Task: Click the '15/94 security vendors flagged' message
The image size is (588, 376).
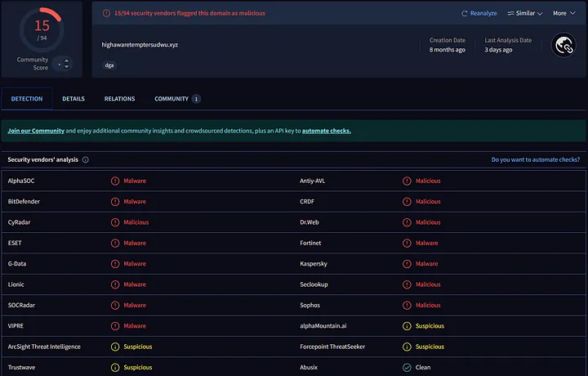Action: click(x=189, y=13)
